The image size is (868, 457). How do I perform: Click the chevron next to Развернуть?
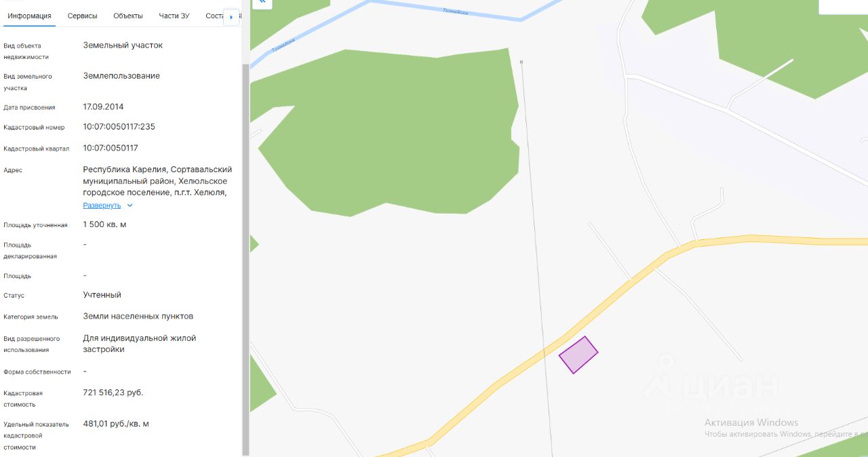click(x=130, y=205)
